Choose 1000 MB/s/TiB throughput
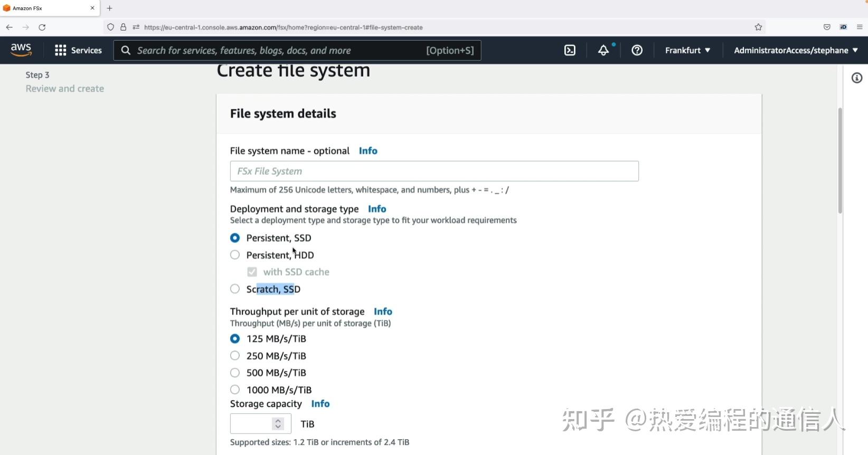Screen dimensions: 868x455 click(x=235, y=390)
